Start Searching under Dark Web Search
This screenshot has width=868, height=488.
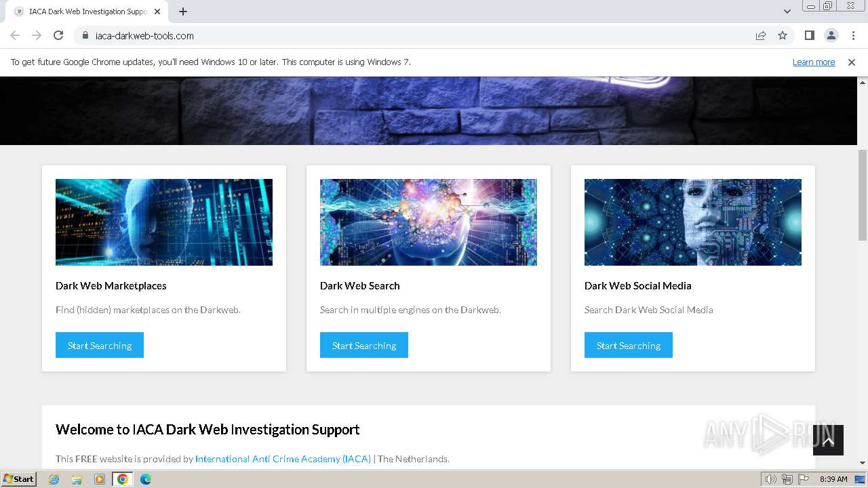tap(364, 345)
